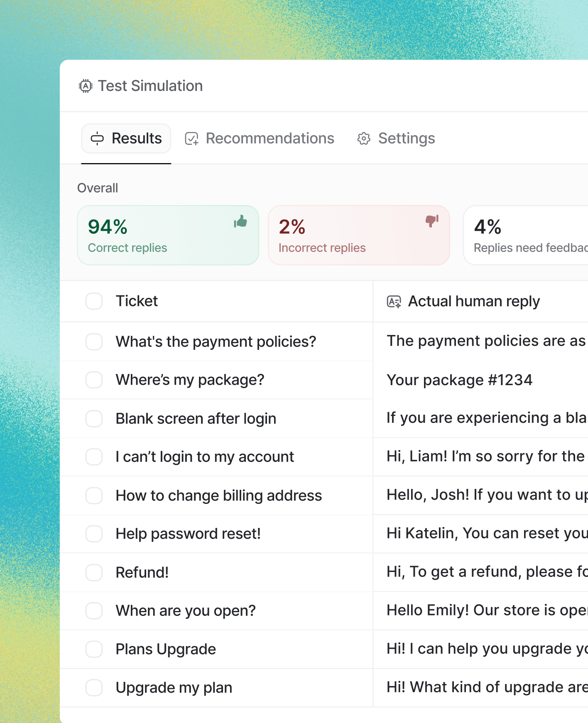
Task: Tick the "Refund!" ticket checkbox
Action: pos(94,572)
